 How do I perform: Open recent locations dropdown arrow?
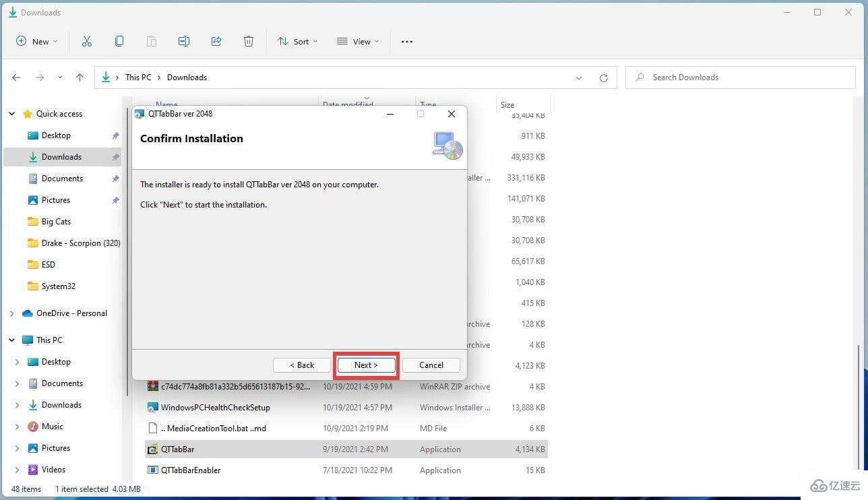tap(60, 77)
